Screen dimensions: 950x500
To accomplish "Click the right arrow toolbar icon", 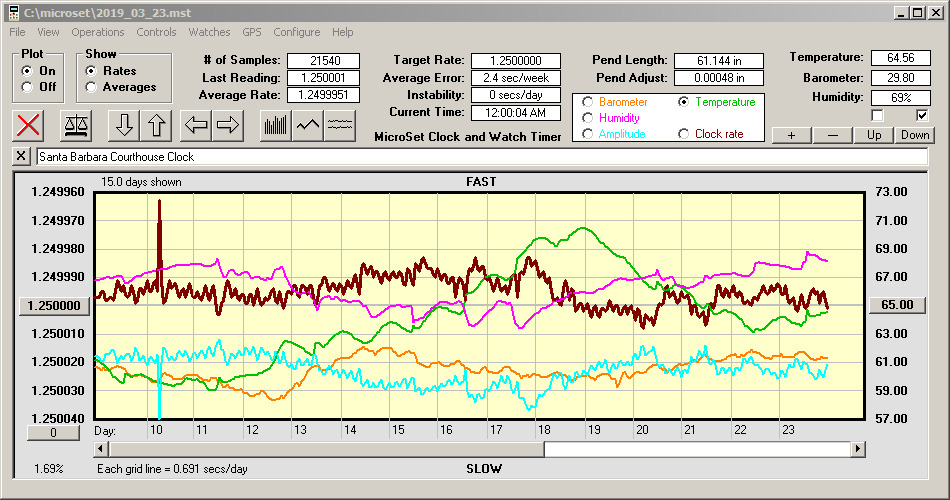I will 228,126.
